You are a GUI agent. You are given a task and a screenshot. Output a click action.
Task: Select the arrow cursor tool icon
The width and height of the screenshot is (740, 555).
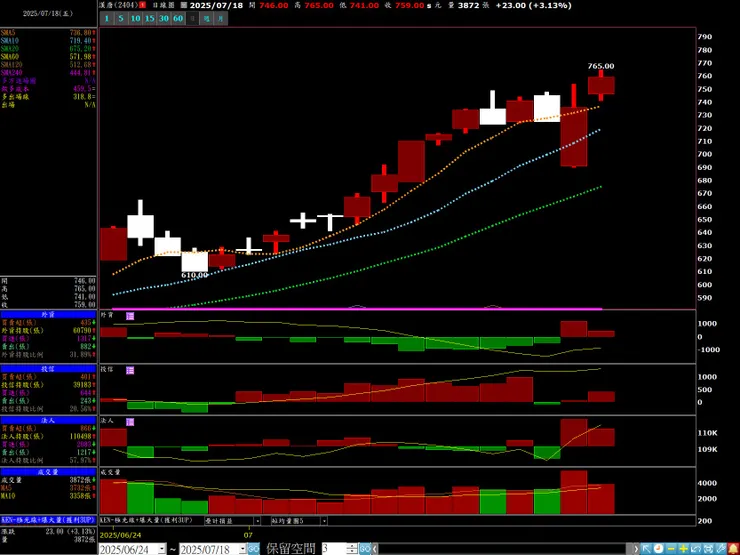[646, 549]
